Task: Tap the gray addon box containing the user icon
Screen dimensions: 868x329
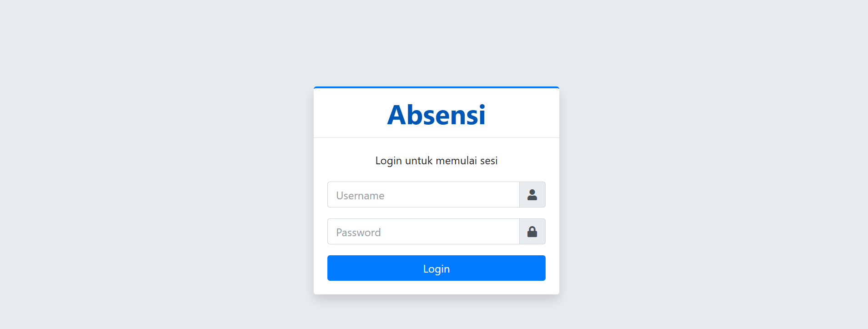Action: click(532, 195)
